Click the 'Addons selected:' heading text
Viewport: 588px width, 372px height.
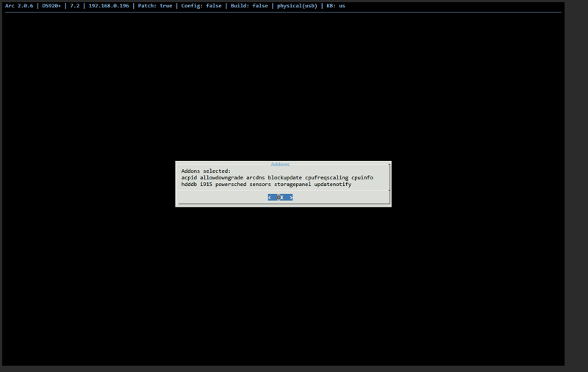coord(206,171)
